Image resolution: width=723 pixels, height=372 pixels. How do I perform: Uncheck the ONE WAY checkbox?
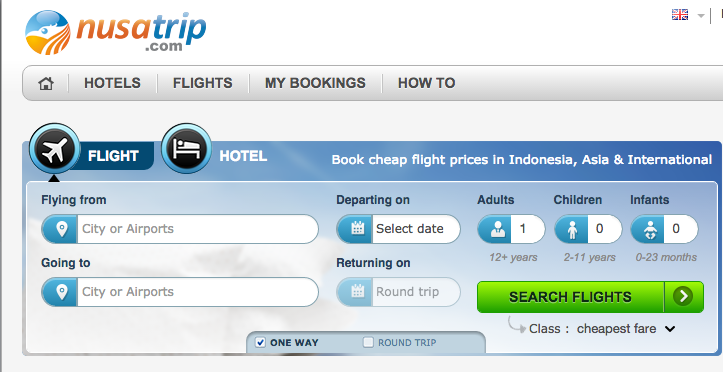(261, 342)
